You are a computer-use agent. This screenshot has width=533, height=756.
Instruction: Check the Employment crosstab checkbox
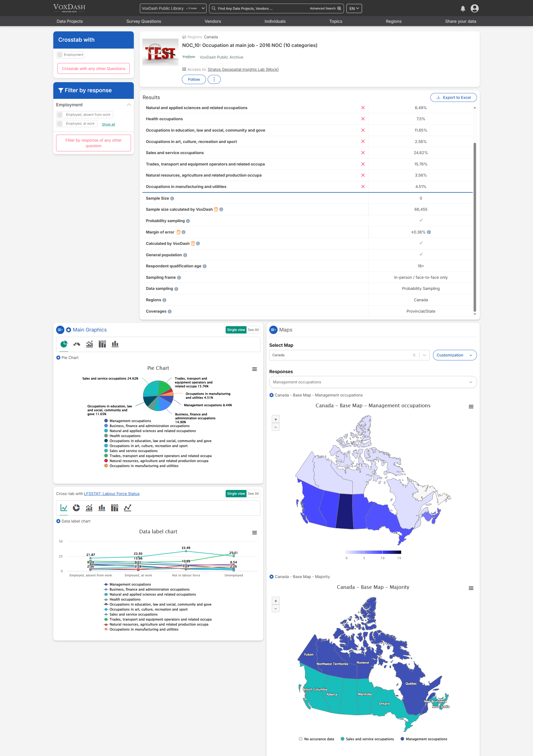coord(60,55)
